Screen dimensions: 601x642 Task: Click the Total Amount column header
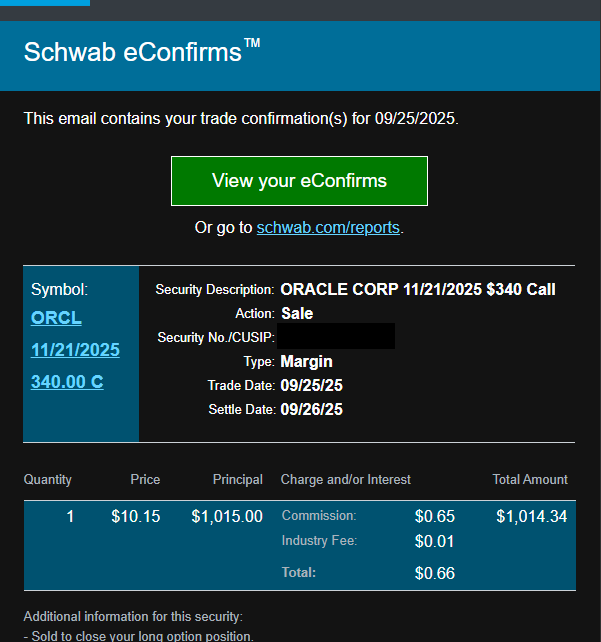[530, 480]
